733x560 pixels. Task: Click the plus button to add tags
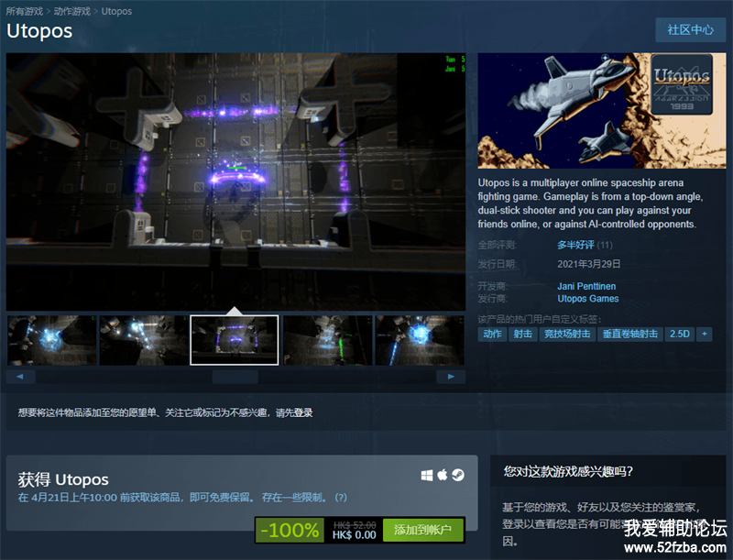click(x=705, y=335)
